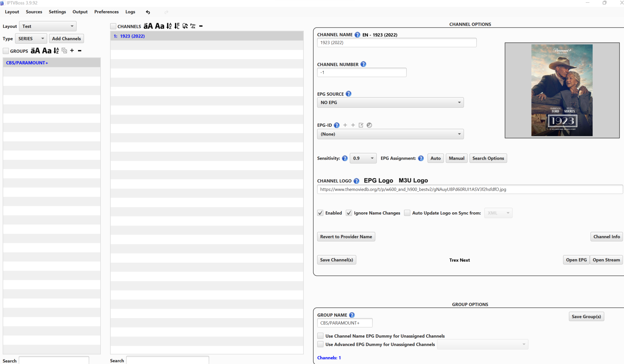Click the Add Channels button
Image resolution: width=624 pixels, height=364 pixels.
[x=66, y=39]
